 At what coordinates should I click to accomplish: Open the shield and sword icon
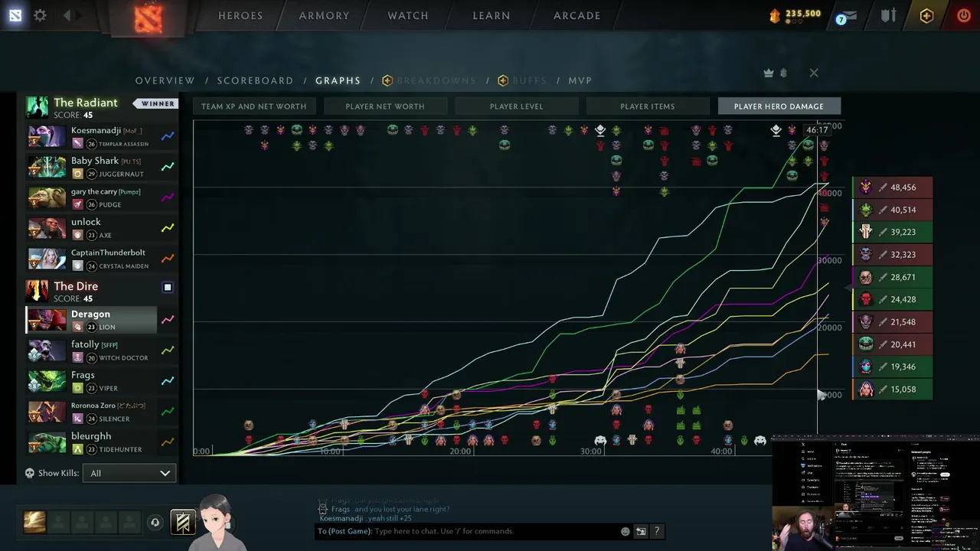[888, 15]
